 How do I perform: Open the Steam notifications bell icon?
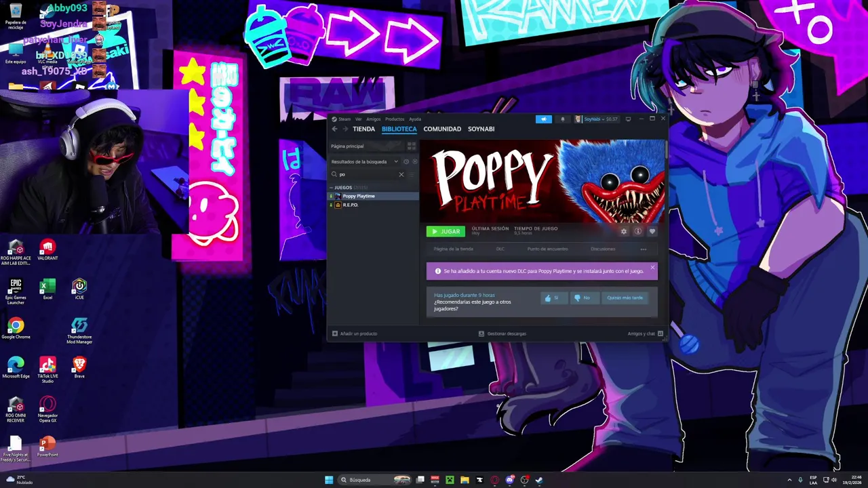point(562,119)
